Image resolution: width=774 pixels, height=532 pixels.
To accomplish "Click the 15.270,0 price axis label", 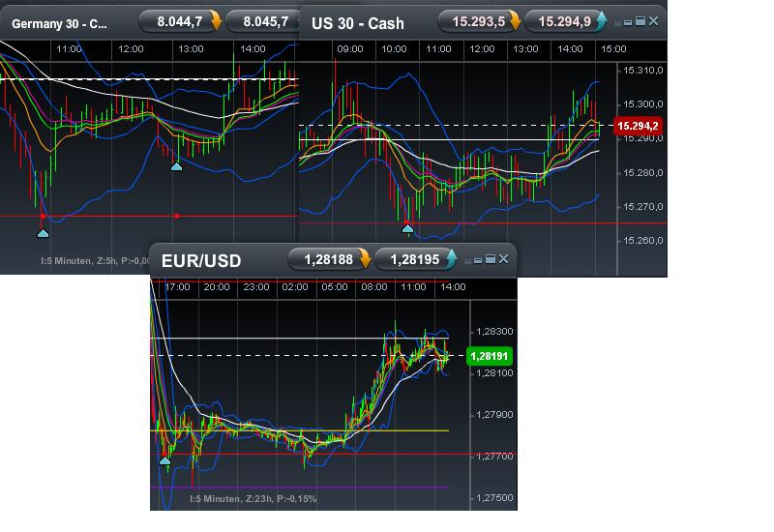I will [x=642, y=207].
